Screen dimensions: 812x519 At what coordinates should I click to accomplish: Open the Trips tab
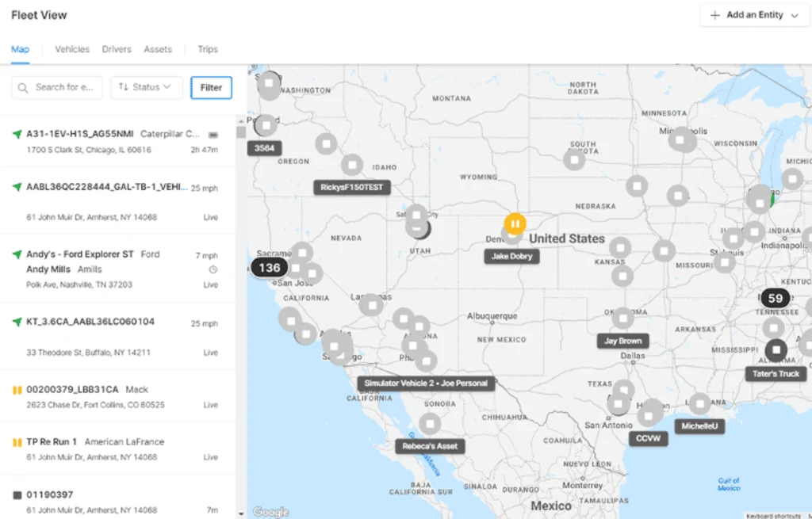point(208,49)
